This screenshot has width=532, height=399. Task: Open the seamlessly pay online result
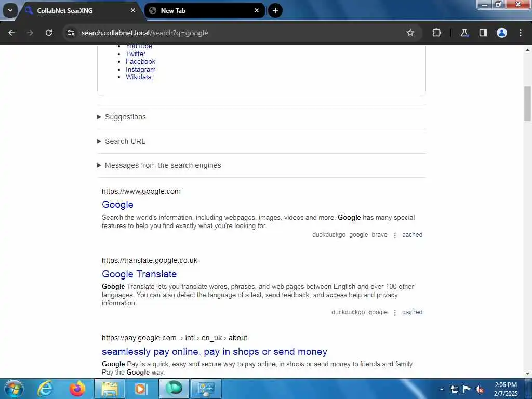(x=215, y=352)
